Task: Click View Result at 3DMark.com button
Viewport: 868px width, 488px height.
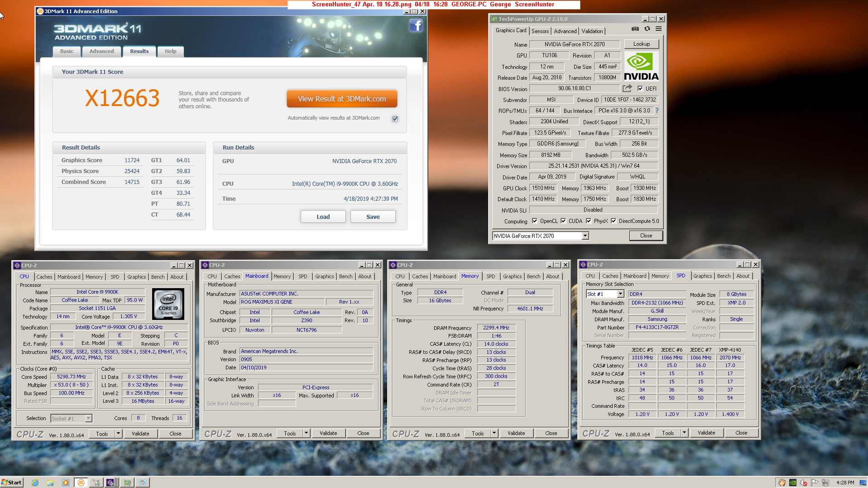Action: click(x=342, y=99)
